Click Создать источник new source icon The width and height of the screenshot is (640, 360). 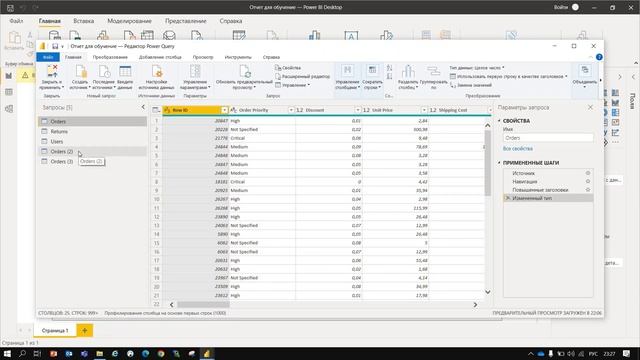80,71
